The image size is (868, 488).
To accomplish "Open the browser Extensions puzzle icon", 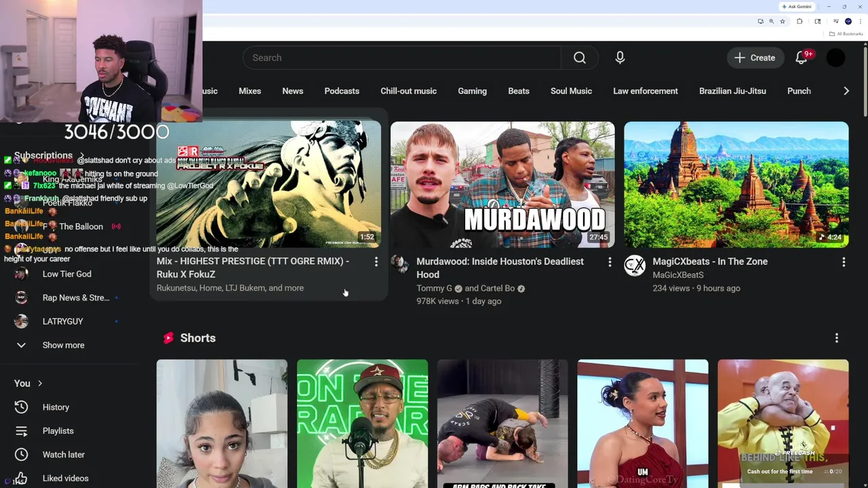I will pyautogui.click(x=800, y=21).
